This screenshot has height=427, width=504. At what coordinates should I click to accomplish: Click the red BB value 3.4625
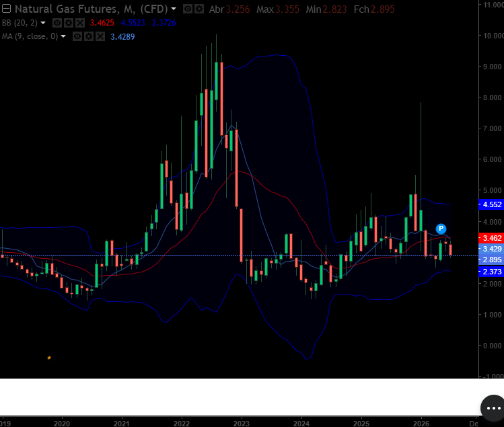coord(102,23)
